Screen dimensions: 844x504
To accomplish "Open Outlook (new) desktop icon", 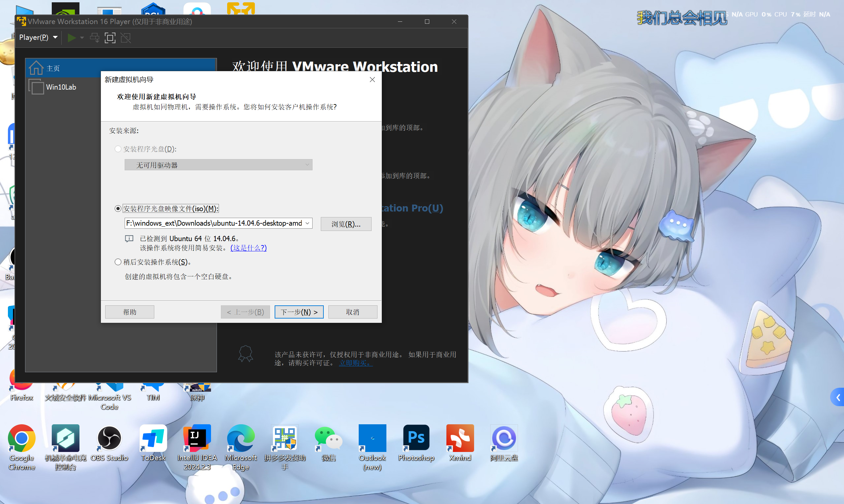I will pyautogui.click(x=373, y=447).
